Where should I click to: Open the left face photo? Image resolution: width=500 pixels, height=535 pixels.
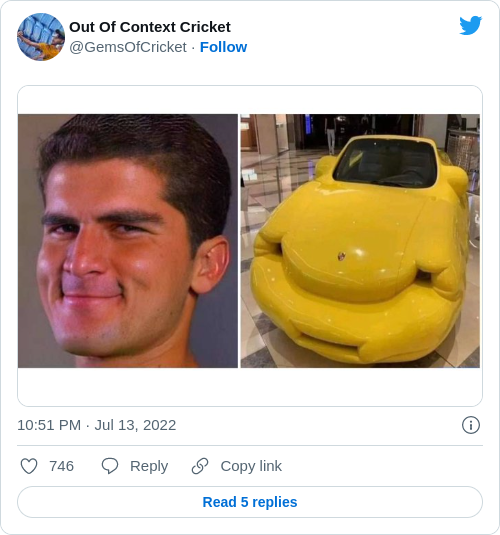click(128, 241)
